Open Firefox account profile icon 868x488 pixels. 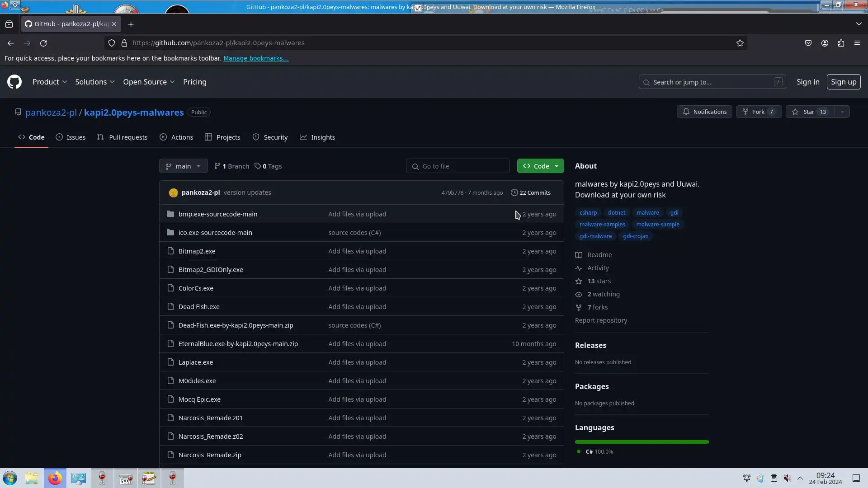pos(825,43)
